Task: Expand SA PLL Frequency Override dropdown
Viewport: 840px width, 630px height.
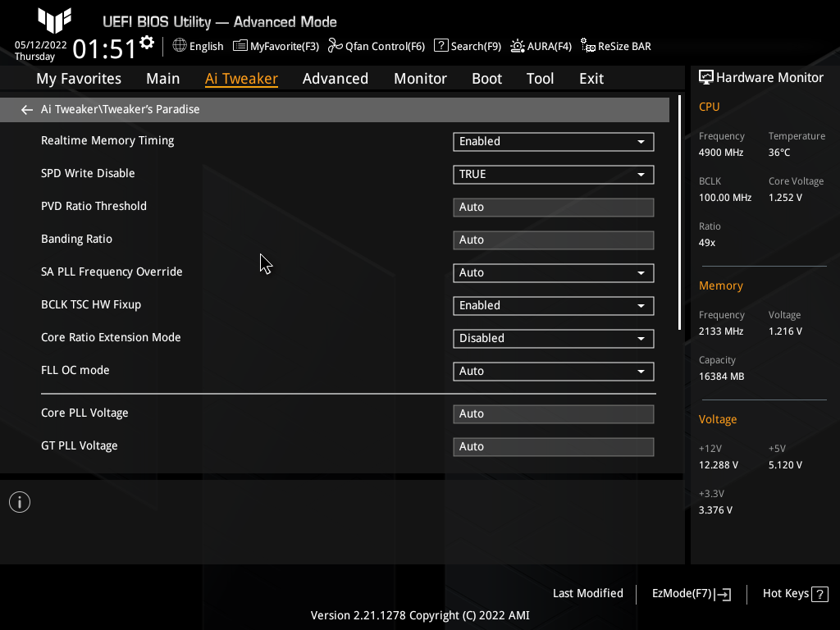Action: click(554, 273)
